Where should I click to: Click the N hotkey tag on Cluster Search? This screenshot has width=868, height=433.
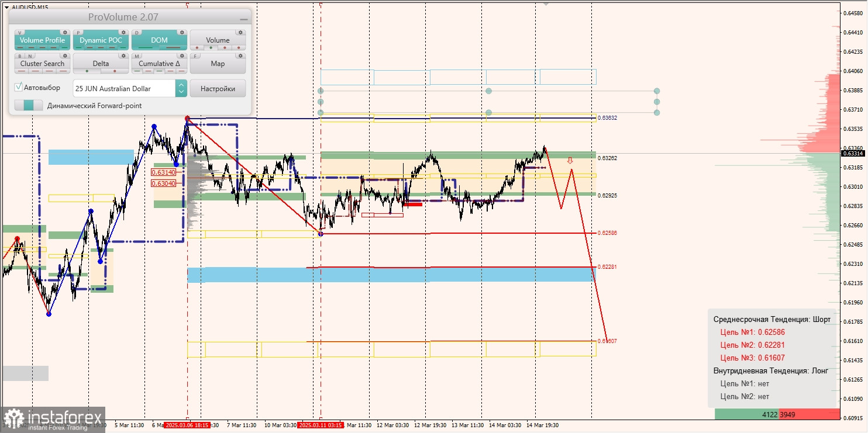click(30, 56)
